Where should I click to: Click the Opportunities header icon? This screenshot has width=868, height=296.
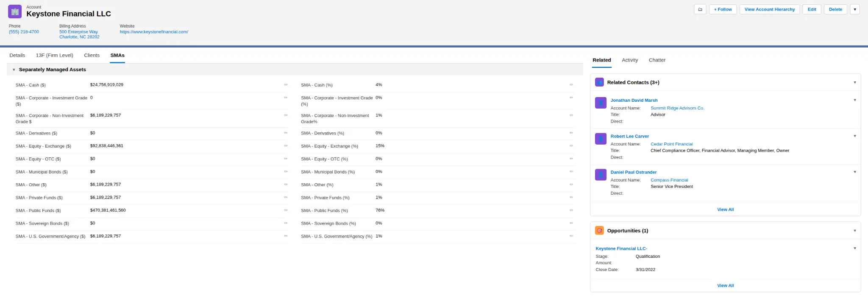(x=599, y=231)
